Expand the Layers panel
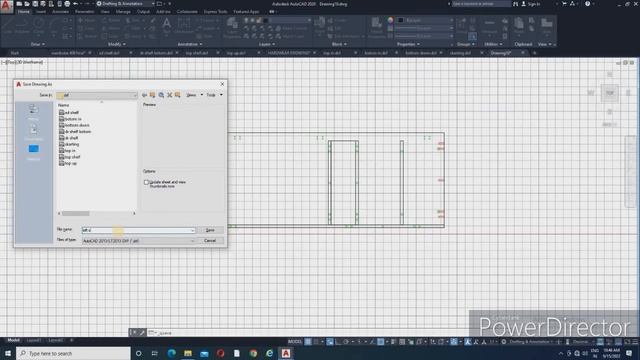This screenshot has height=360, width=640. (267, 44)
